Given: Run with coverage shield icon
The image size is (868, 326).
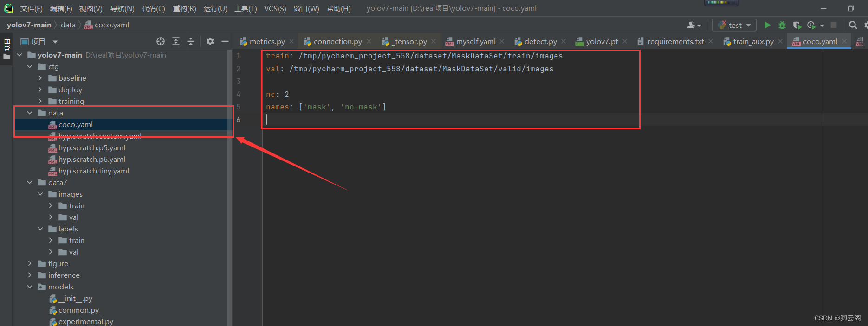Looking at the screenshot, I should pyautogui.click(x=797, y=25).
